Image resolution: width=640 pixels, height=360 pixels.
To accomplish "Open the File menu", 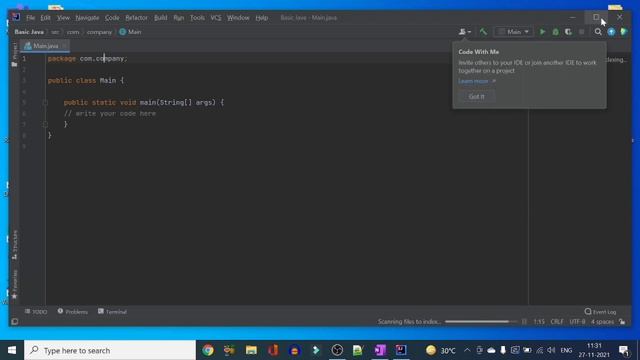I will pyautogui.click(x=31, y=18).
